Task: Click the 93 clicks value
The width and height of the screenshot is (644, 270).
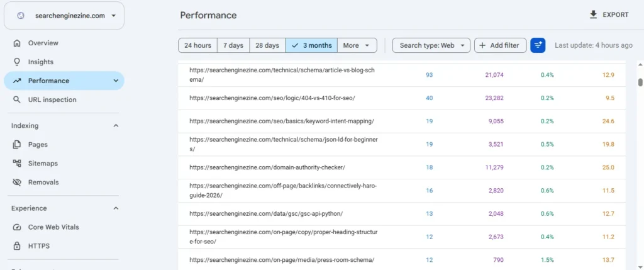Action: (429, 75)
